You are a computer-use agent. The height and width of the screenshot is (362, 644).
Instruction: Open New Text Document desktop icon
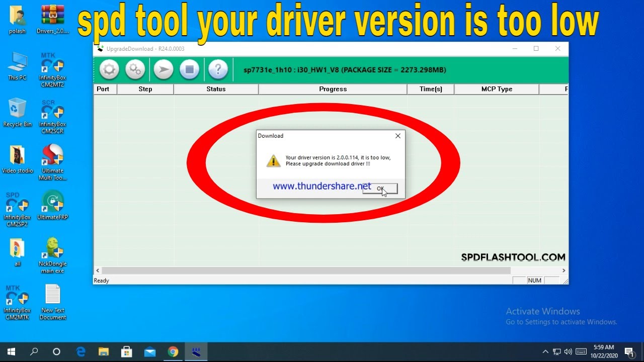tap(53, 302)
